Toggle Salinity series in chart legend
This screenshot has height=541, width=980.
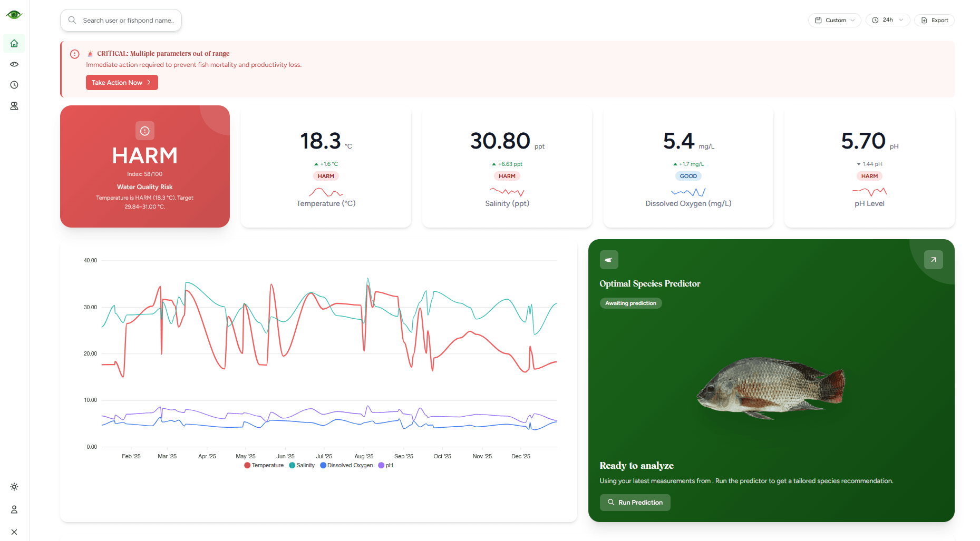(x=302, y=465)
